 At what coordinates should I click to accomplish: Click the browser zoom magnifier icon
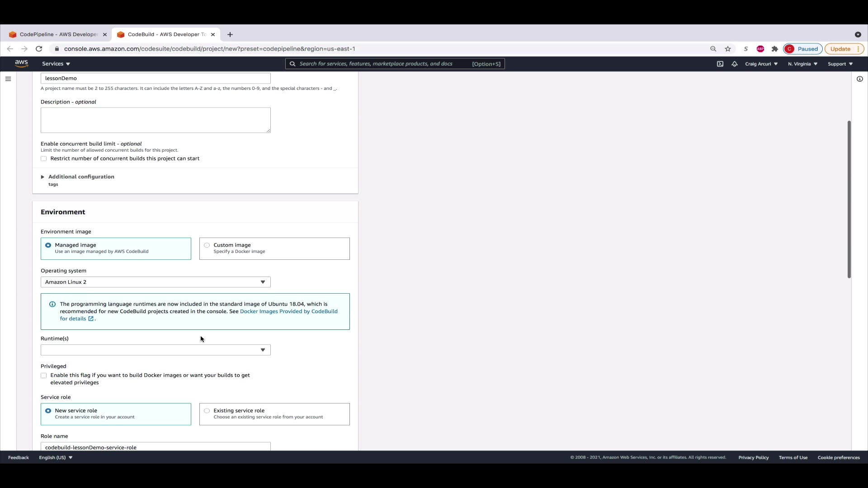coord(713,49)
